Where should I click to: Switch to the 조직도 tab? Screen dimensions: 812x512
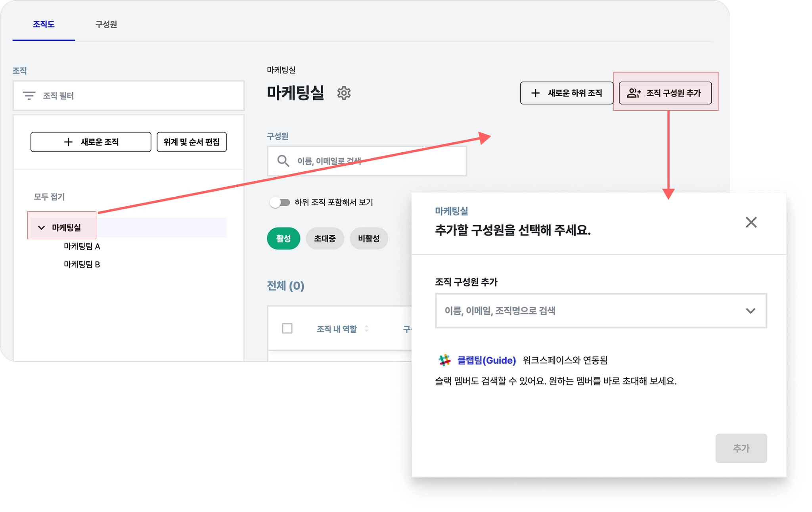pos(44,24)
